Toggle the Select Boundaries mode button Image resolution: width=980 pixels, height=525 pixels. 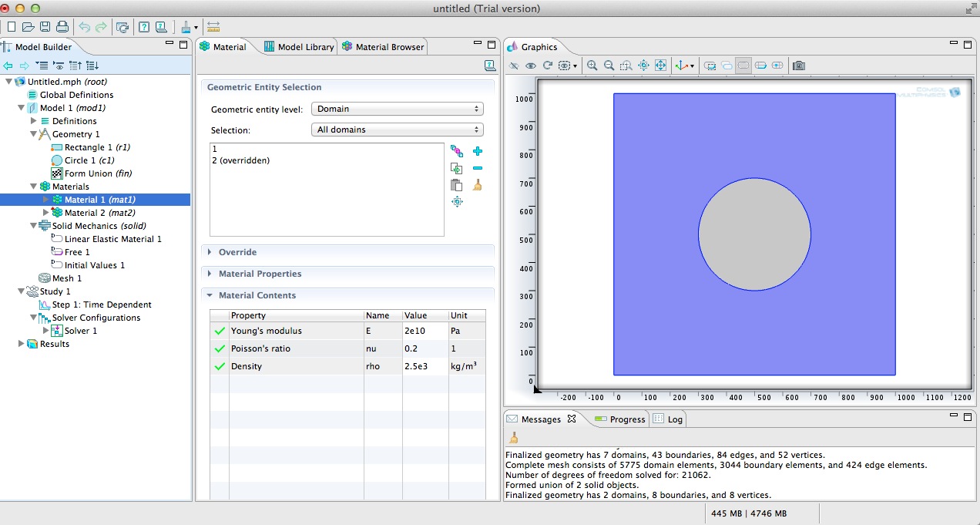(x=760, y=66)
